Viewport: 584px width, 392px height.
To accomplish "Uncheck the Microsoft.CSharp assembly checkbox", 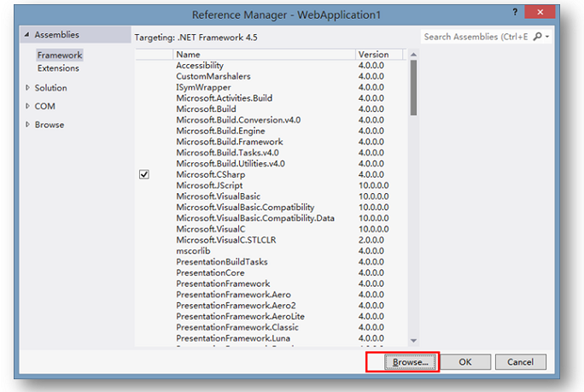I will click(144, 174).
